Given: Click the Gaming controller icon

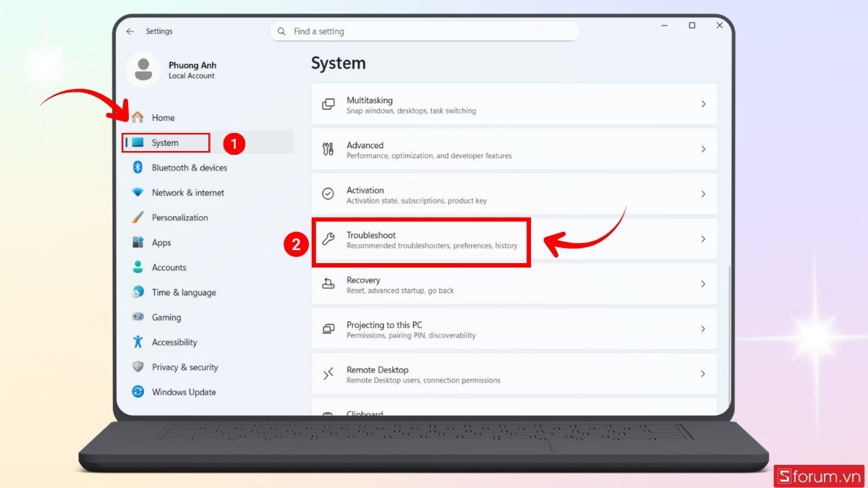Looking at the screenshot, I should [x=137, y=317].
